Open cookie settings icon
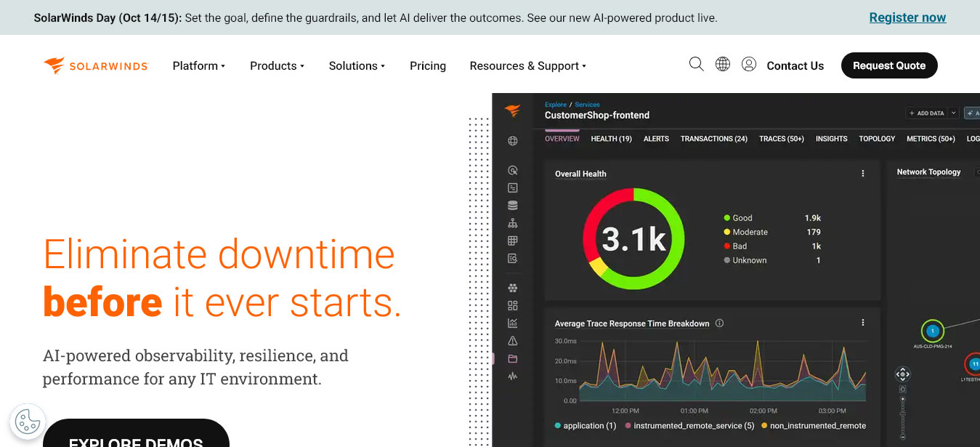This screenshot has height=447, width=980. pyautogui.click(x=28, y=421)
